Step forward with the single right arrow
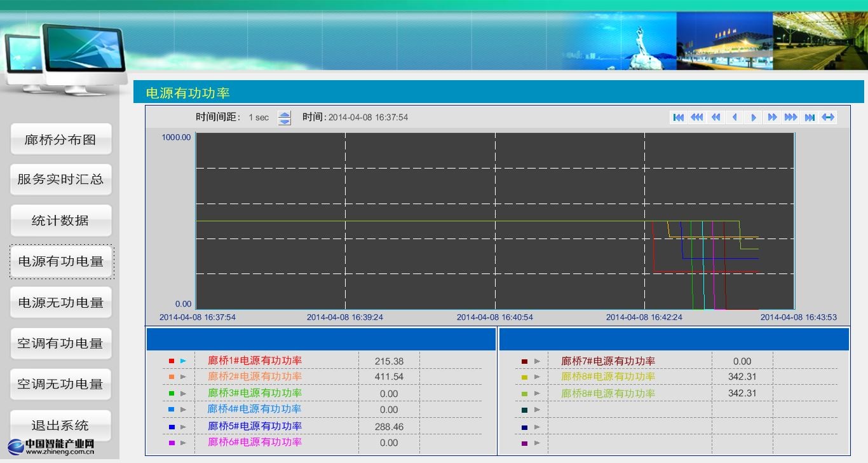This screenshot has width=868, height=463. click(754, 118)
